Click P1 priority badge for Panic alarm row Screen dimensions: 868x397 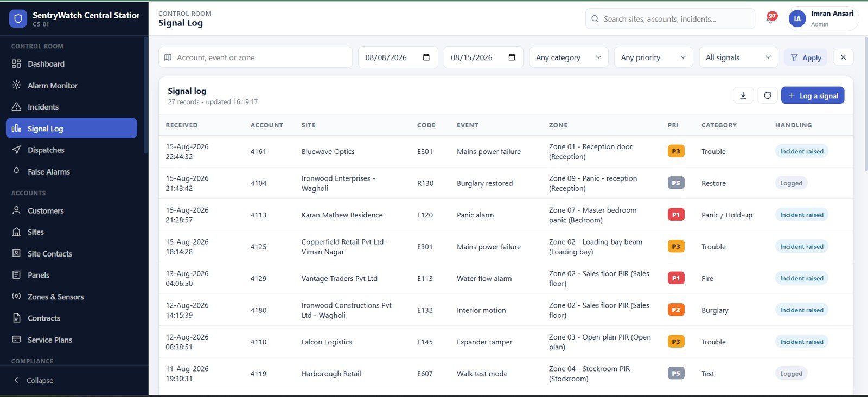(x=675, y=215)
